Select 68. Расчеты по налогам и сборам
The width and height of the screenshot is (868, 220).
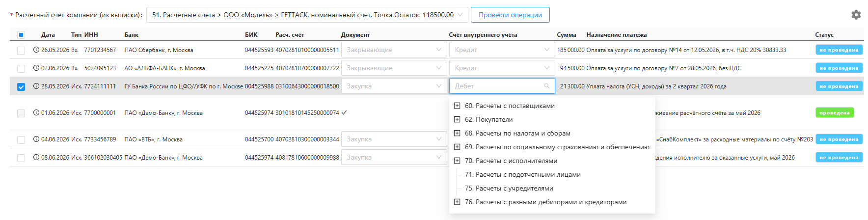coord(517,133)
